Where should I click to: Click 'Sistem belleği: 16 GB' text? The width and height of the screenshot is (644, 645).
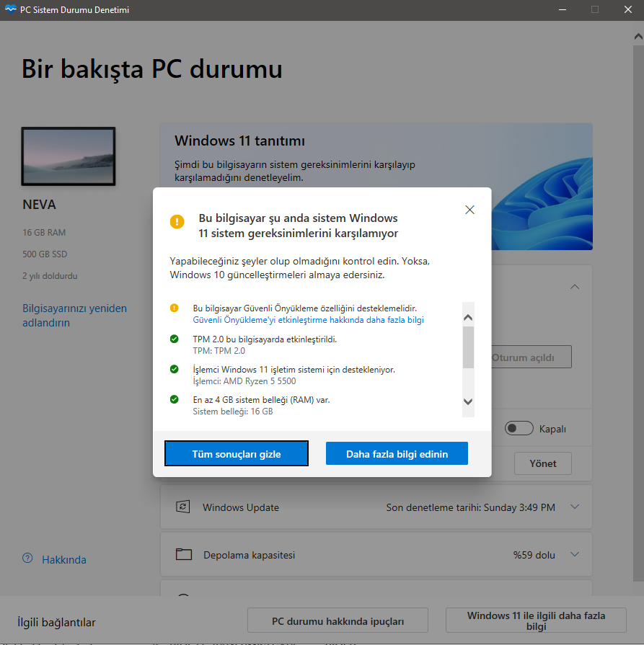point(233,412)
